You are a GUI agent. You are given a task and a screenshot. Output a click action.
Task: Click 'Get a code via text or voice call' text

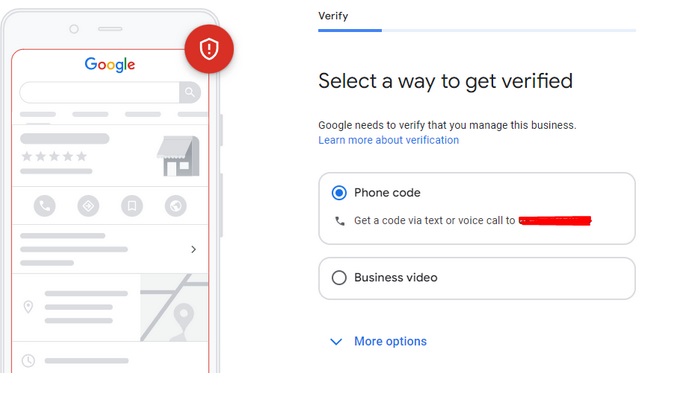point(435,220)
